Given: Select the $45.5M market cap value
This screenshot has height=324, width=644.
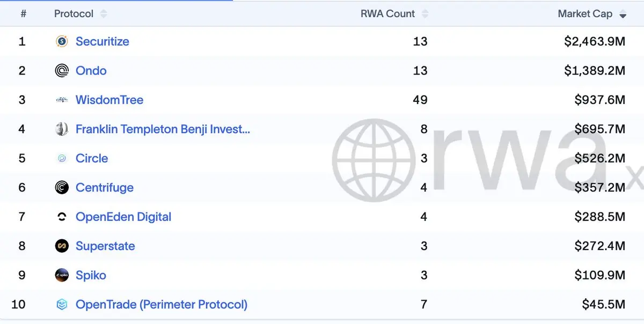Looking at the screenshot, I should pyautogui.click(x=604, y=305).
